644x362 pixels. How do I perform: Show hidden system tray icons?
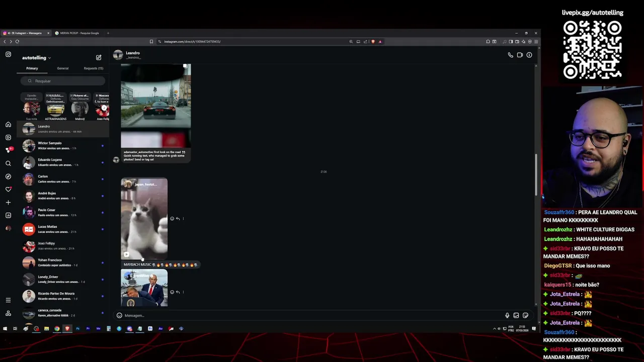click(494, 329)
